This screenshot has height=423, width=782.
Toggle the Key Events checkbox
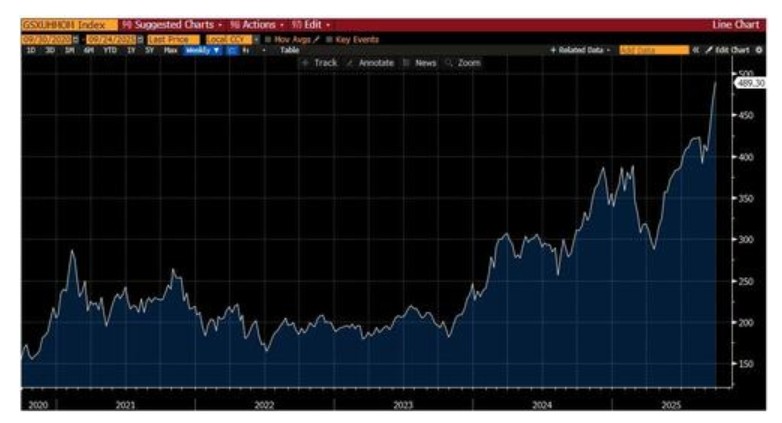[329, 39]
